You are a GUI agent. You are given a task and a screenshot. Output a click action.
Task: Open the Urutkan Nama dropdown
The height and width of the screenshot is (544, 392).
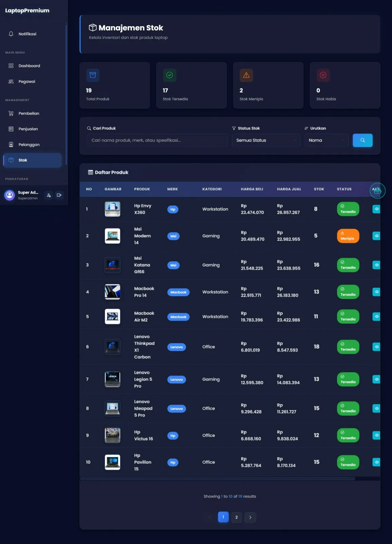click(x=326, y=140)
